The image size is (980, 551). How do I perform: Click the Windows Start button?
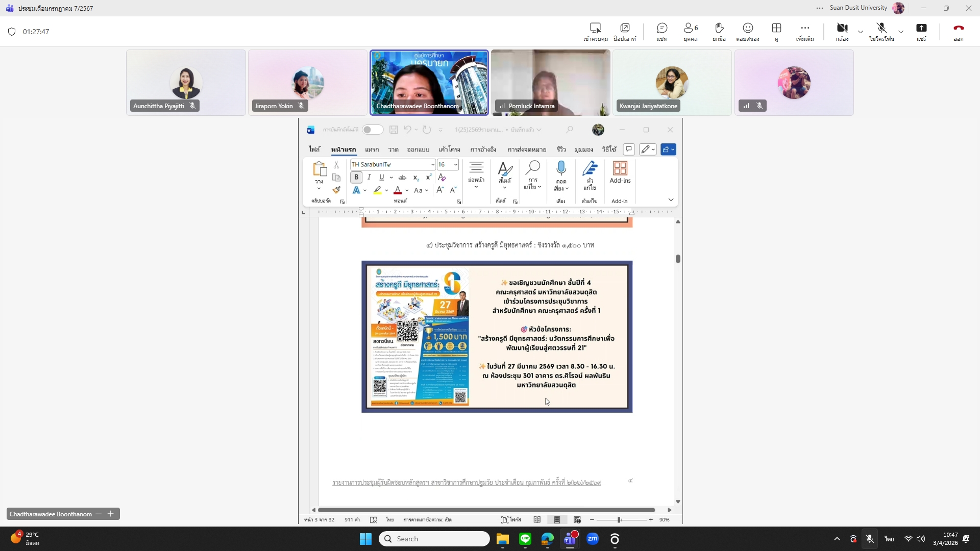[x=365, y=539]
